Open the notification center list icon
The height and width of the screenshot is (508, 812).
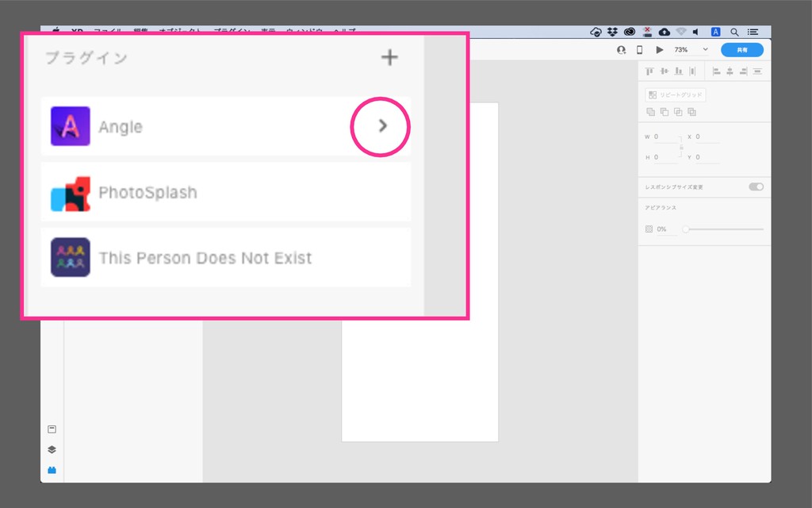[753, 32]
